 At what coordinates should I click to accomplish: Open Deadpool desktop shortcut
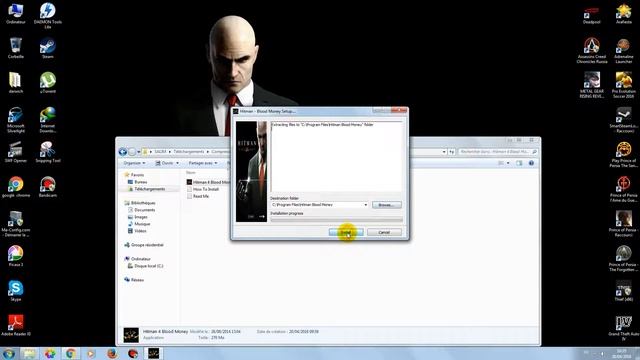click(x=591, y=16)
